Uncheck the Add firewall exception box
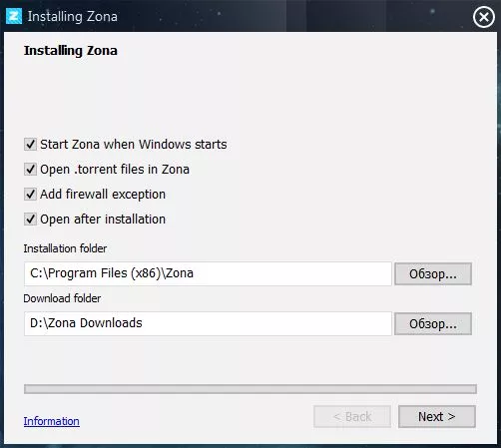501x448 pixels. click(x=30, y=195)
